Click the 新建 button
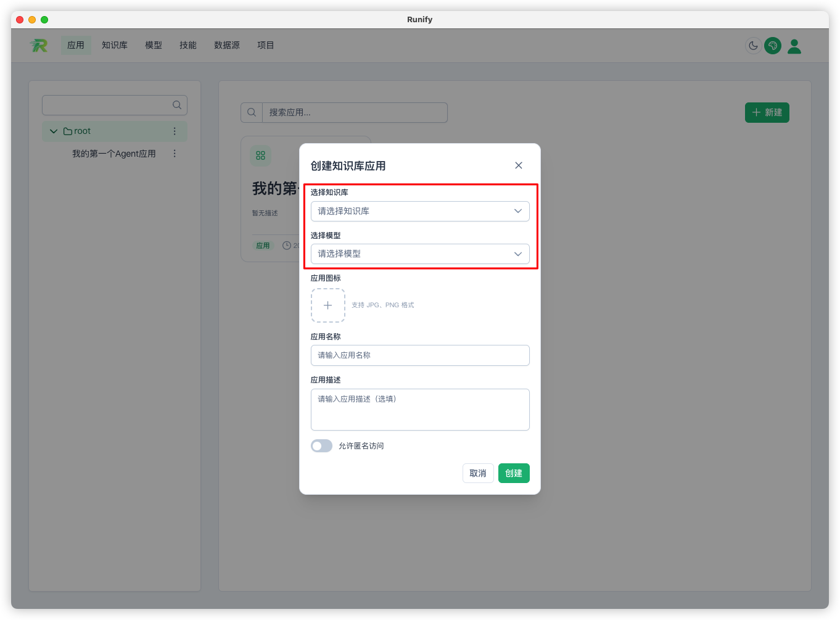Screen dimensions: 840x620 (x=767, y=112)
